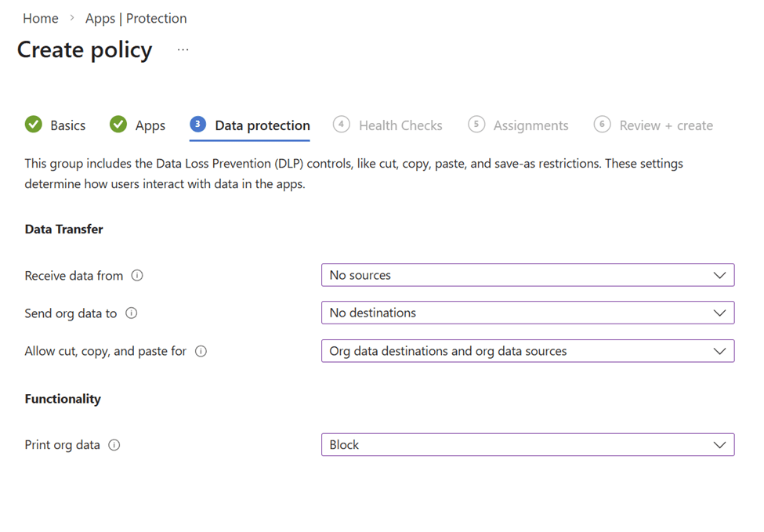Open the Allow cut, copy, paste dropdown
764x532 pixels.
click(x=527, y=351)
